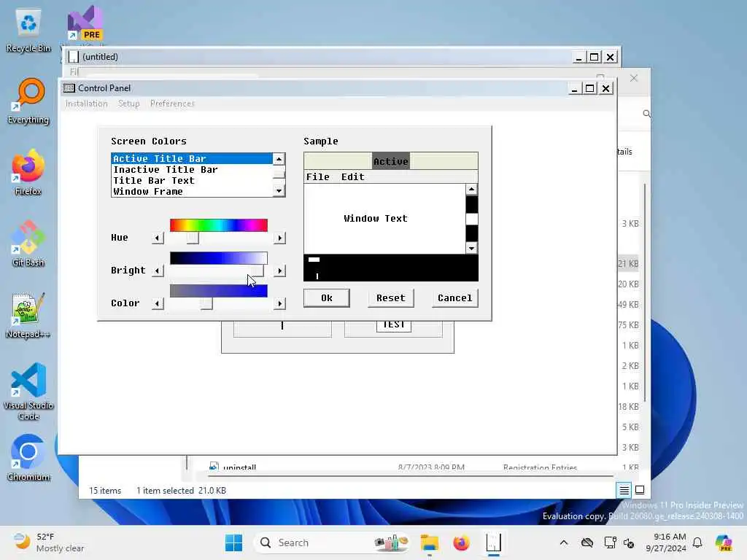Click the Bright slider thumb
This screenshot has height=560, width=747.
[258, 271]
